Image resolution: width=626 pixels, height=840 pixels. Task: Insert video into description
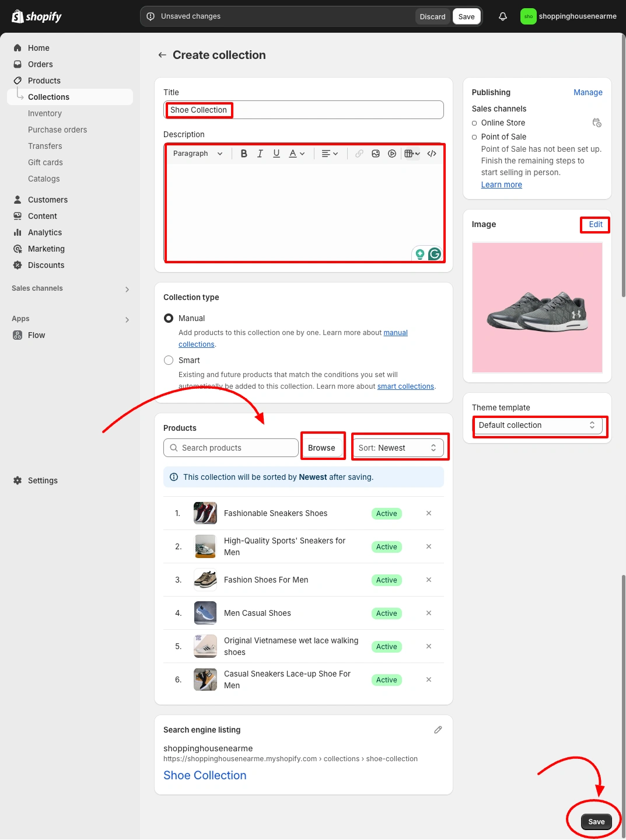pyautogui.click(x=392, y=154)
